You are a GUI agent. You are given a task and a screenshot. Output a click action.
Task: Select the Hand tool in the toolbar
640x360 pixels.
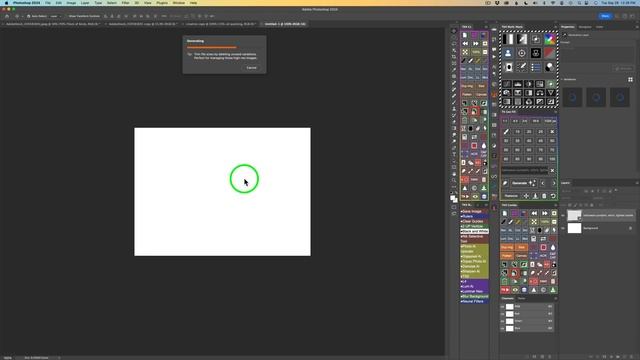click(x=454, y=174)
